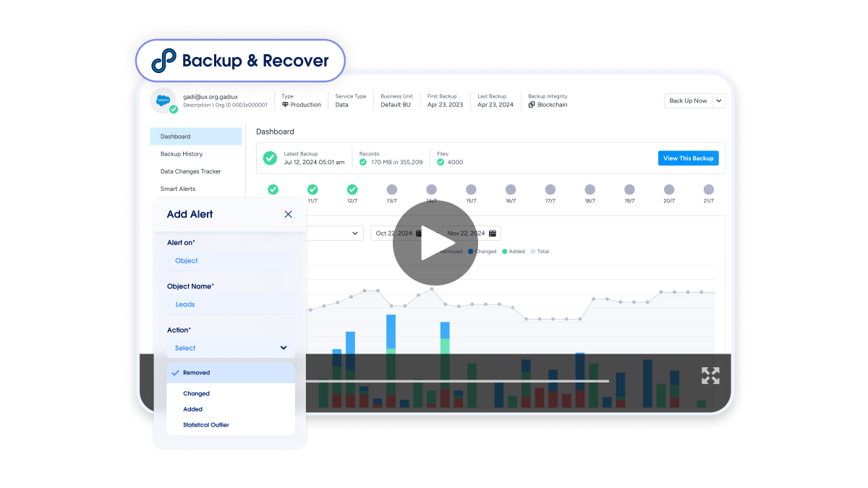Viewport: 868px width, 488px height.
Task: Select the 17/7 backup day marker
Action: pyautogui.click(x=550, y=189)
